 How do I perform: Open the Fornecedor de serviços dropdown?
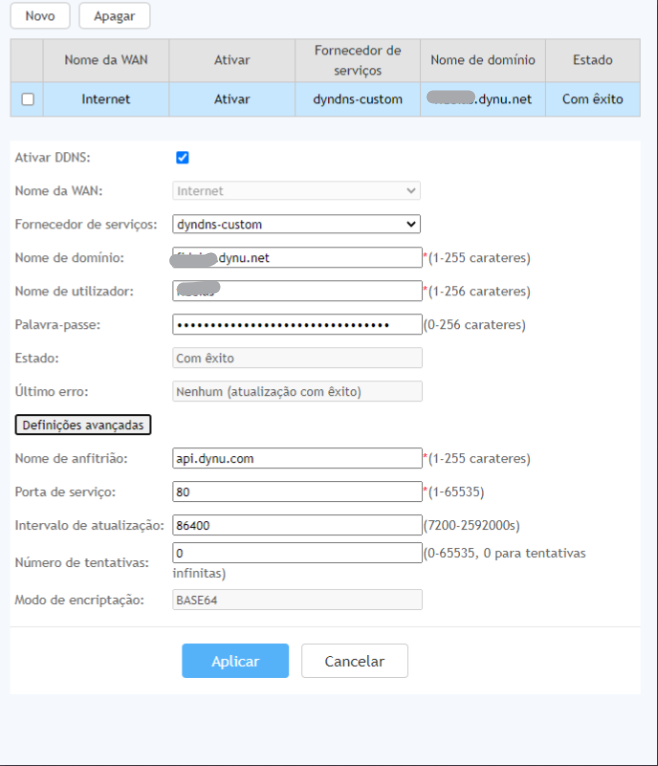click(296, 224)
